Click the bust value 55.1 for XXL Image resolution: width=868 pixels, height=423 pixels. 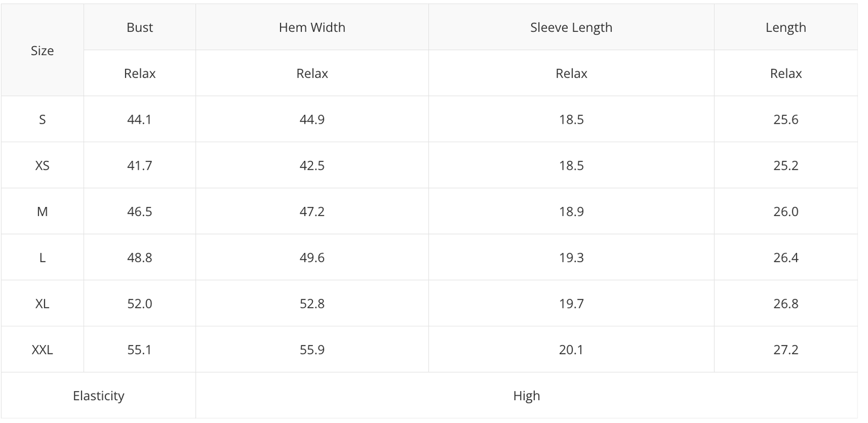pyautogui.click(x=139, y=350)
